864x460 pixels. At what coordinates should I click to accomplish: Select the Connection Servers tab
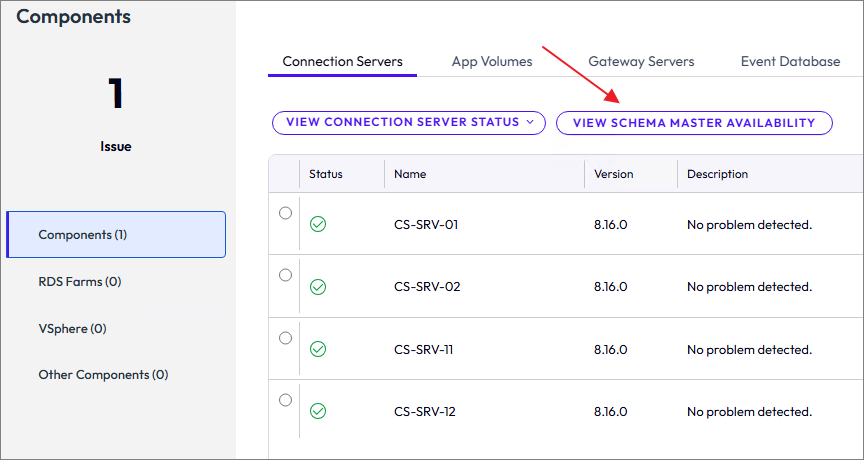coord(342,62)
